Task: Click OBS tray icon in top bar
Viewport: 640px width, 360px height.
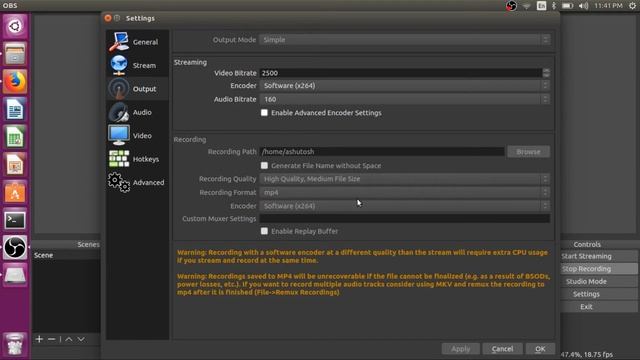Action: click(511, 6)
